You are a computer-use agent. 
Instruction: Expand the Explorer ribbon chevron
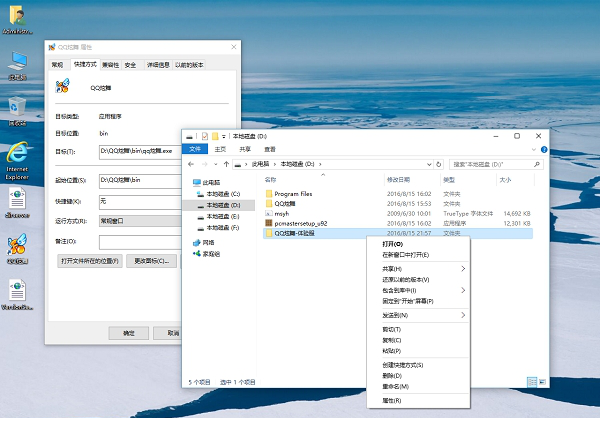click(534, 150)
